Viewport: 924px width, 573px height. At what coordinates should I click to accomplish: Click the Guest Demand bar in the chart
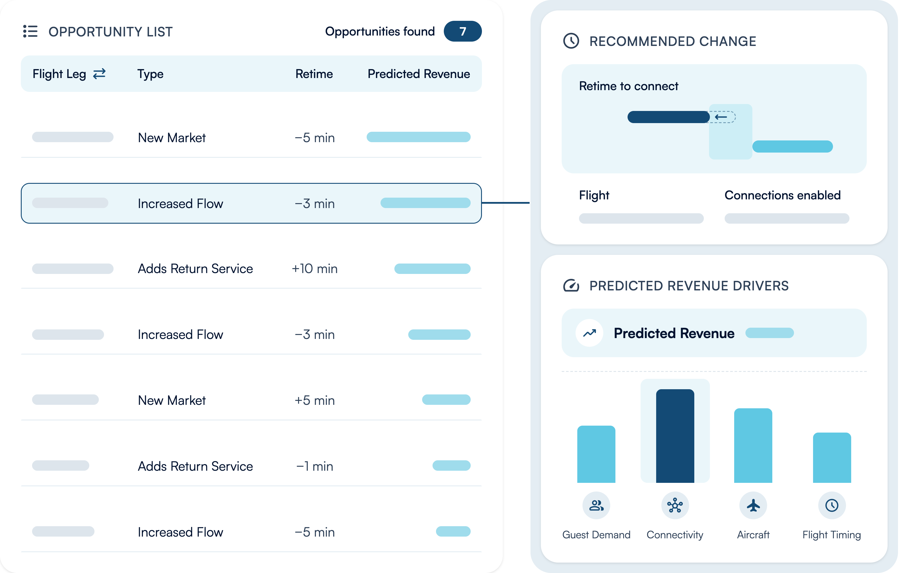coord(596,454)
